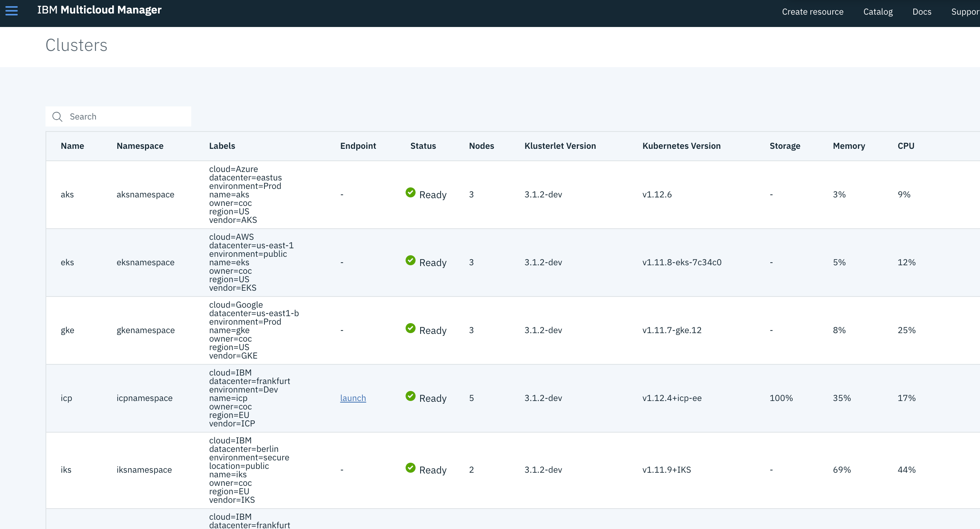Click the green Ready icon for icp
Image resolution: width=980 pixels, height=529 pixels.
coord(411,396)
